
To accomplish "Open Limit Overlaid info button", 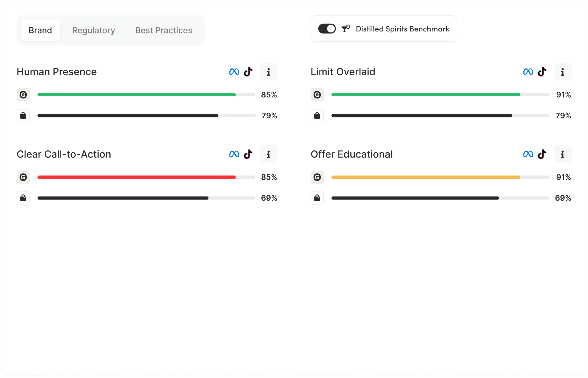I will coord(563,72).
